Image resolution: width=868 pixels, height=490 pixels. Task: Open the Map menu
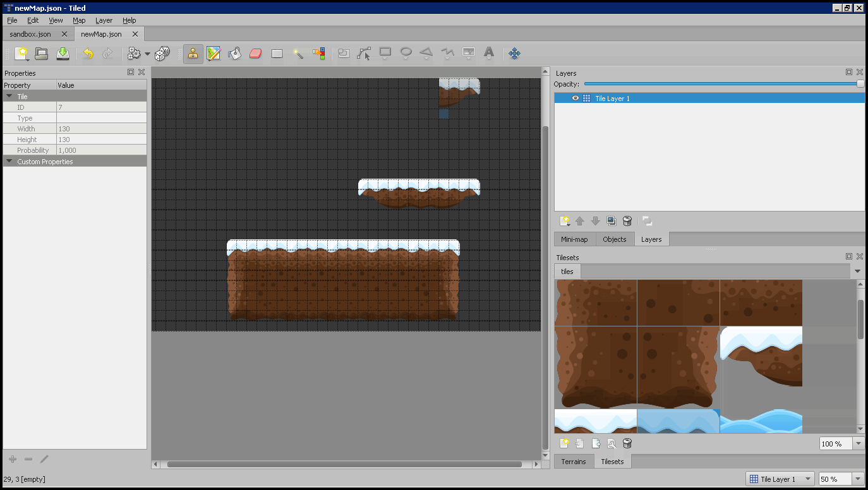click(x=79, y=20)
